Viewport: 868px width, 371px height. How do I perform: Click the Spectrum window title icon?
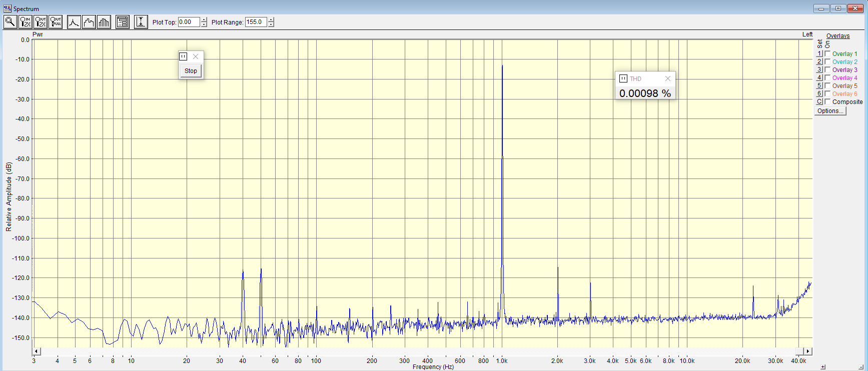pos(7,8)
